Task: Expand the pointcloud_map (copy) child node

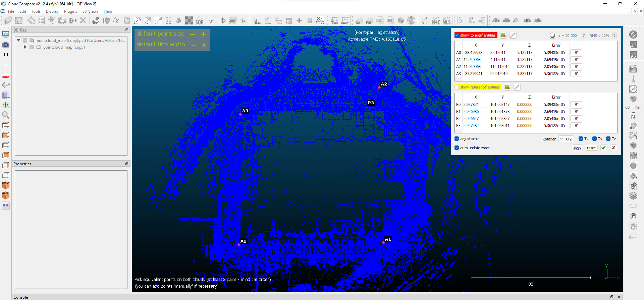Action: [25, 47]
